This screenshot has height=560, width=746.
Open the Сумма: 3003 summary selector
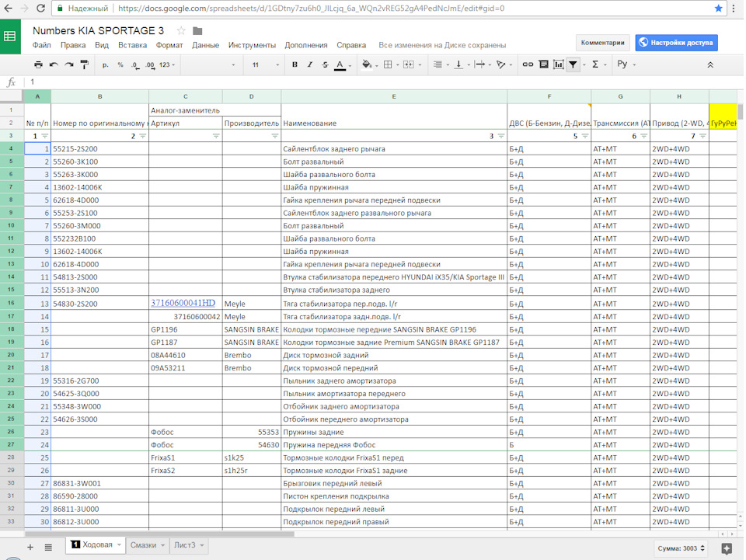click(x=681, y=548)
